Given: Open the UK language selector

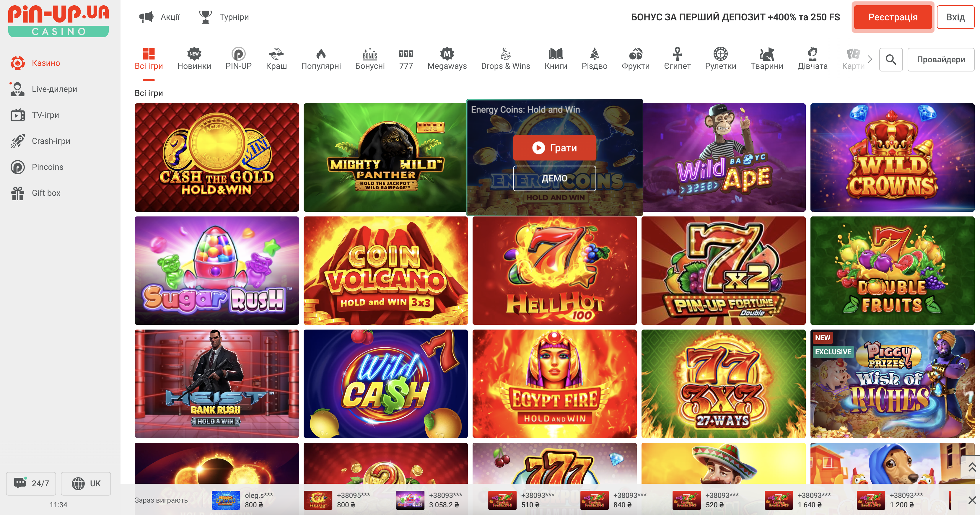Looking at the screenshot, I should (86, 483).
